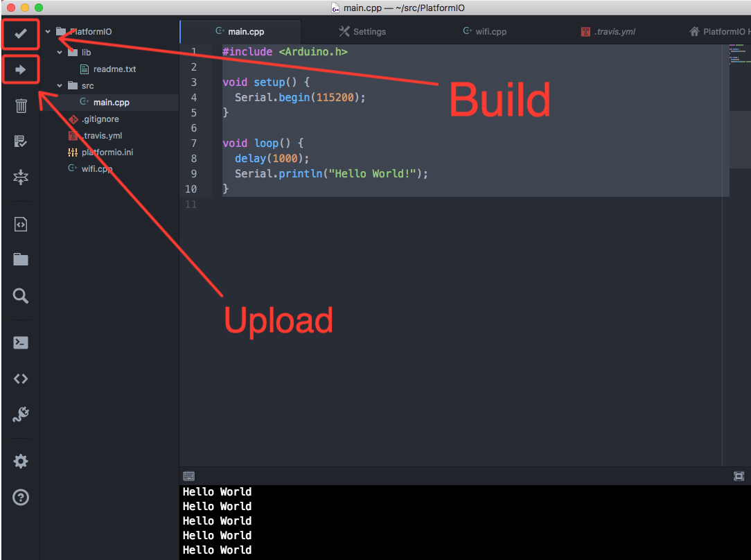Click the checklist tasks icon in sidebar
Viewport: 751px width, 560px height.
click(21, 141)
